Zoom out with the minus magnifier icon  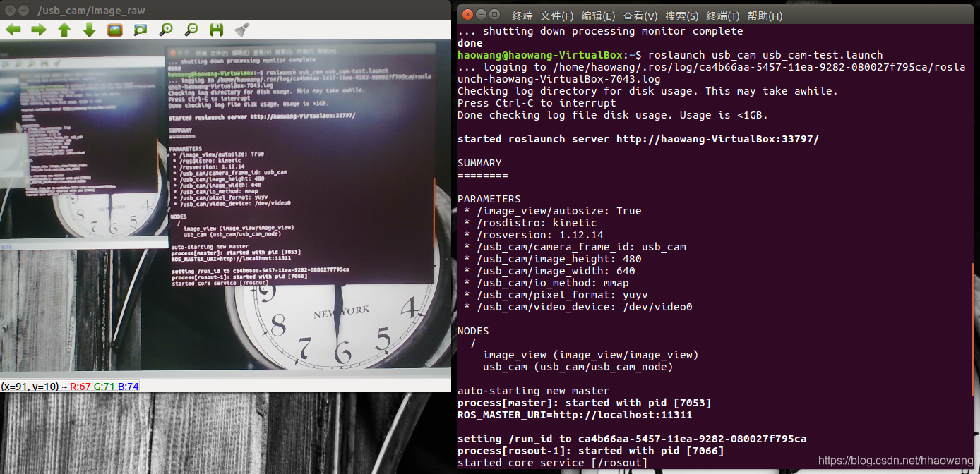190,30
